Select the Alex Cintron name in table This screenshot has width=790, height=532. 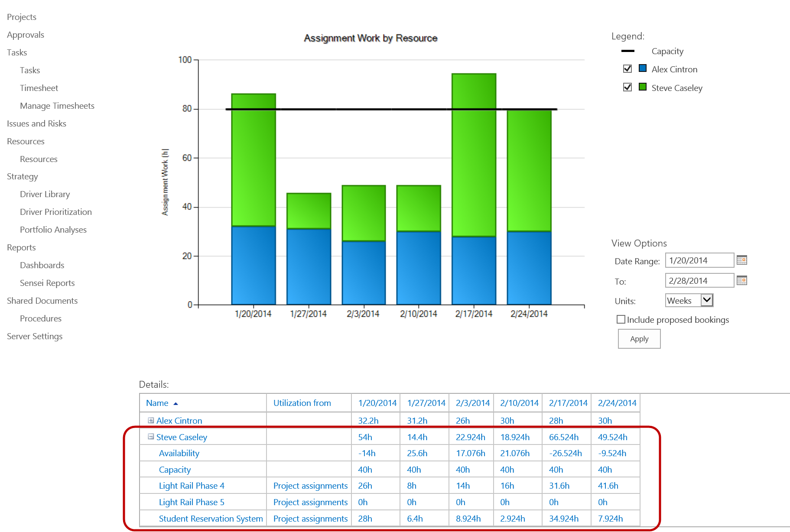(x=179, y=420)
